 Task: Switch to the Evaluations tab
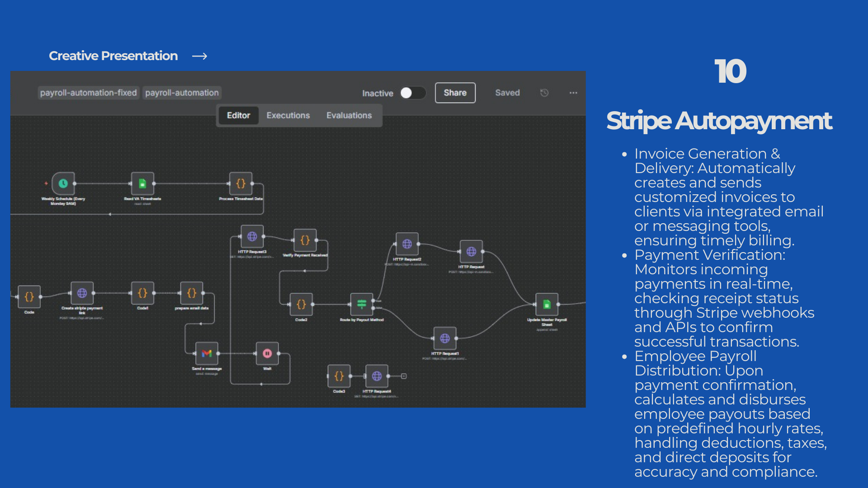click(x=349, y=115)
